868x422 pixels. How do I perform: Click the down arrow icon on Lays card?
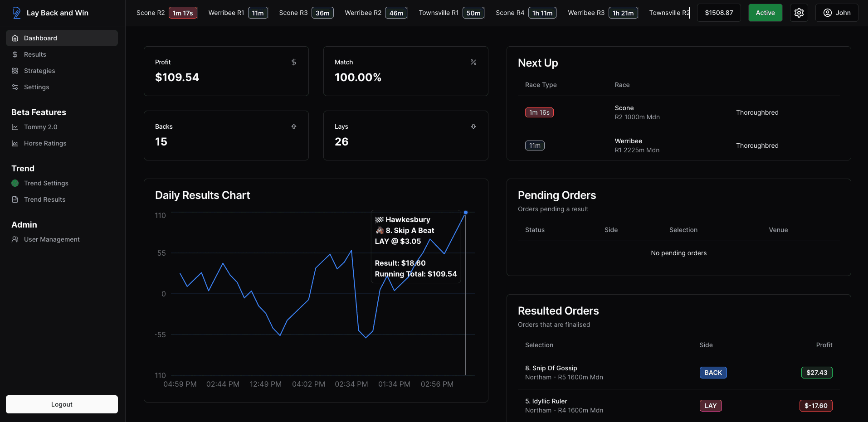[473, 126]
